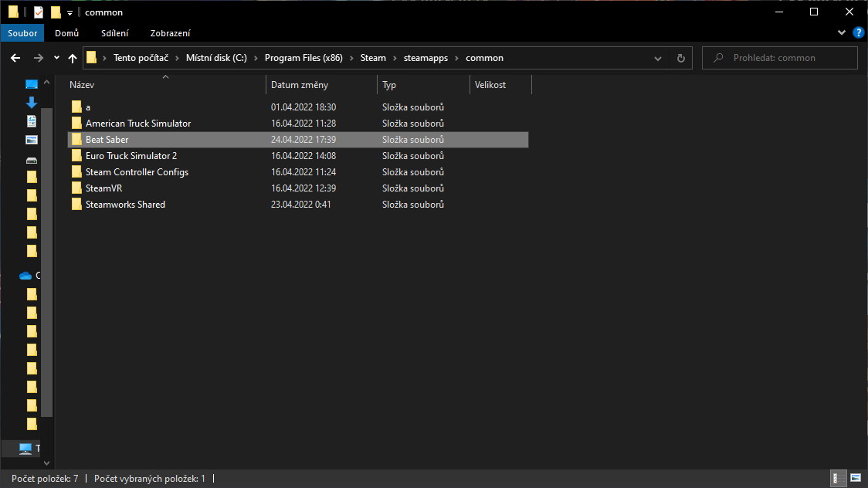The image size is (868, 488).
Task: Expand the chevron after Steam in breadcrumb
Action: click(395, 58)
